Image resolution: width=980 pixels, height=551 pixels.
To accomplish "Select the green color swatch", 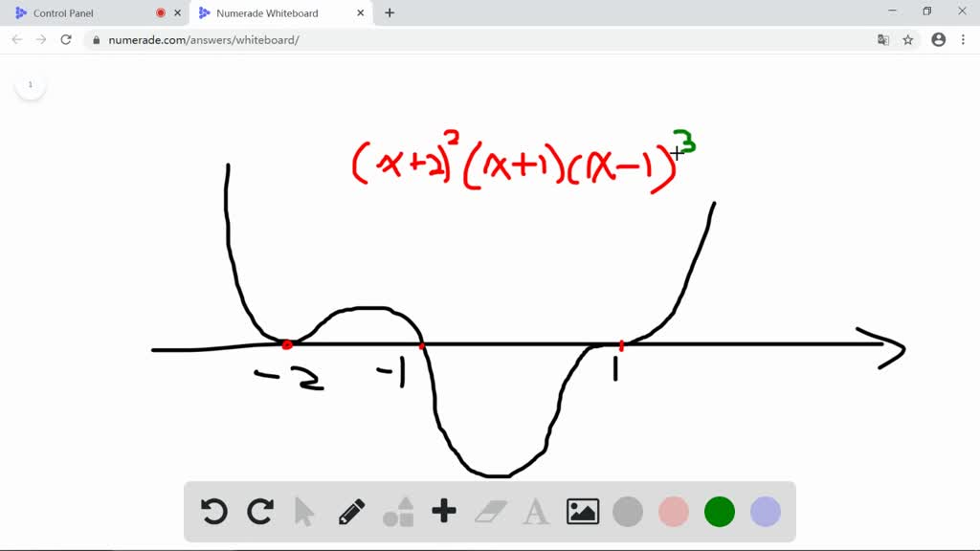I will (x=719, y=512).
